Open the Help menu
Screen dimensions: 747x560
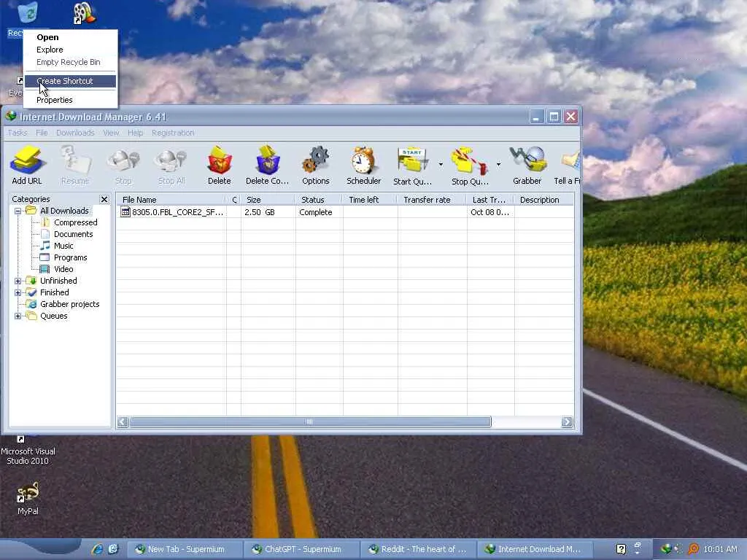(135, 133)
